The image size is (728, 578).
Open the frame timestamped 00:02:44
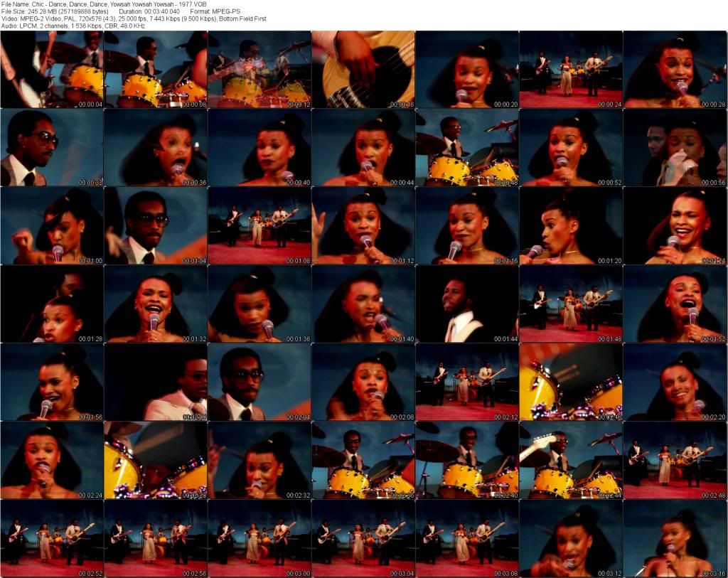pos(571,461)
